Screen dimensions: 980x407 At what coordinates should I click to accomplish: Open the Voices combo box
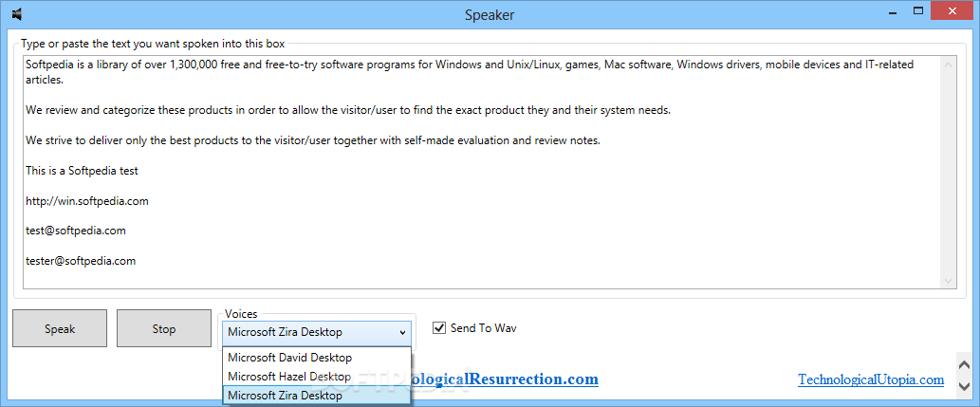tap(317, 333)
